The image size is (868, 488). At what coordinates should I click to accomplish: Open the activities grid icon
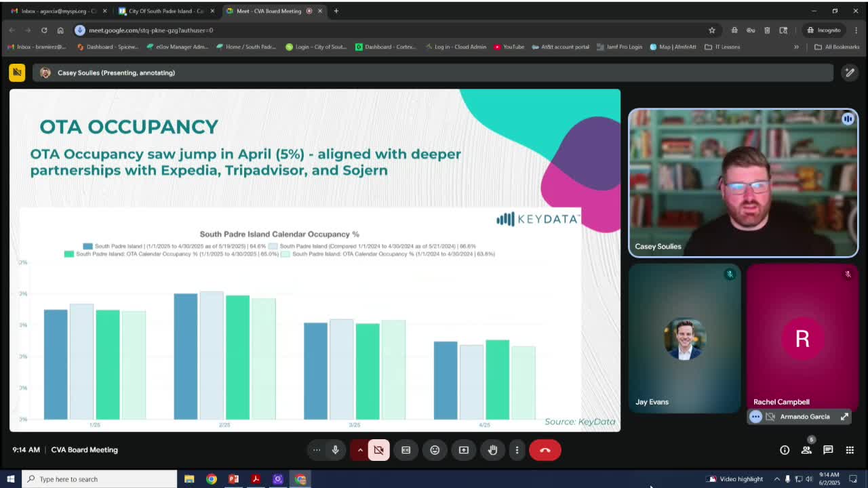click(x=850, y=450)
